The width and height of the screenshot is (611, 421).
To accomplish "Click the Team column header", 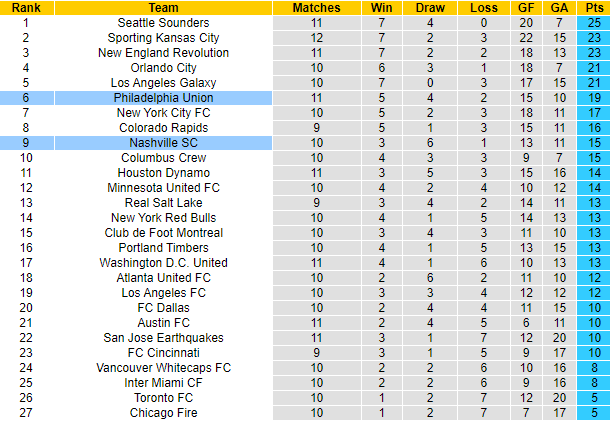I will tap(163, 7).
